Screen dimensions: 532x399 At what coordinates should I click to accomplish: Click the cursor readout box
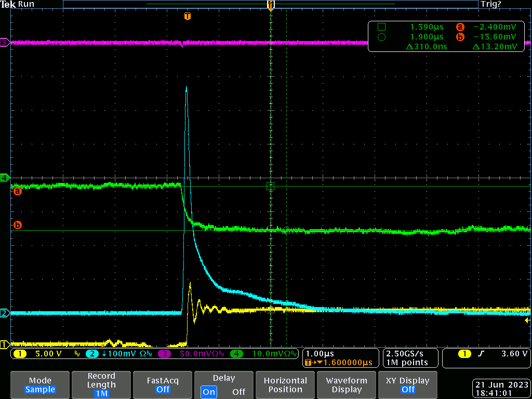tap(446, 37)
